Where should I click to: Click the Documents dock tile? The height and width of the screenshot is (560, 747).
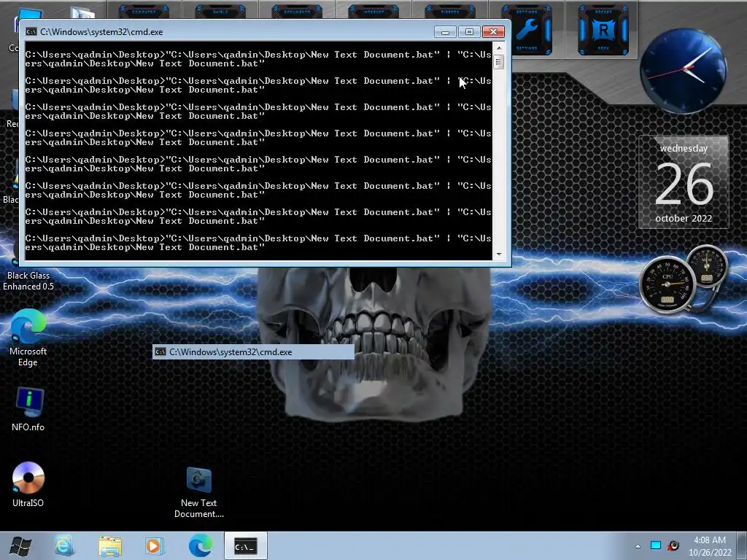click(x=296, y=10)
